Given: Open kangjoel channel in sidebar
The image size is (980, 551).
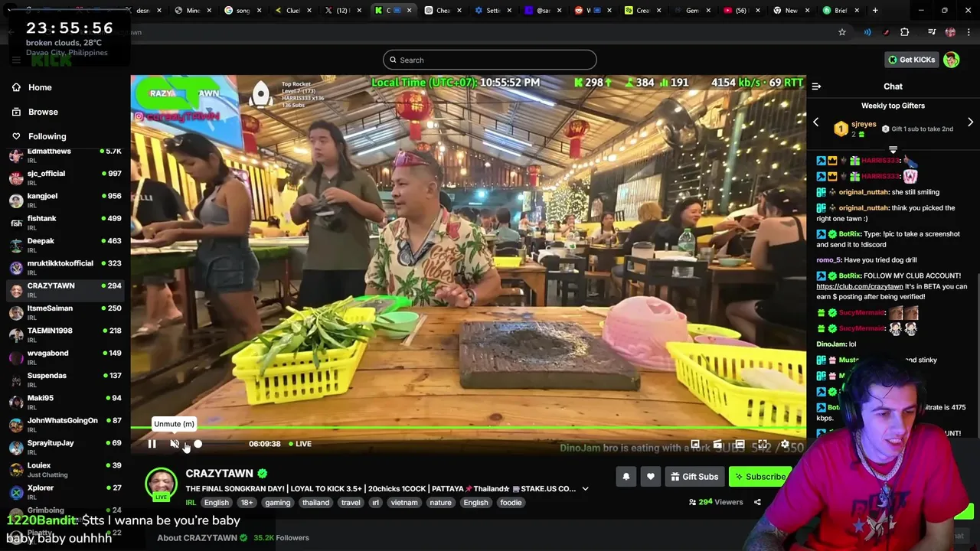Looking at the screenshot, I should coord(65,200).
